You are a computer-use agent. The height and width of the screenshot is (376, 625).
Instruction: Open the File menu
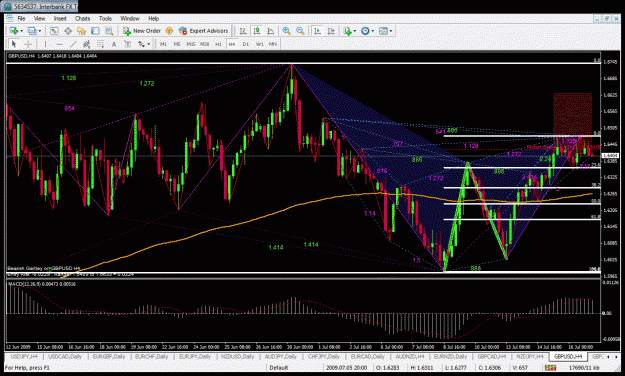click(21, 18)
